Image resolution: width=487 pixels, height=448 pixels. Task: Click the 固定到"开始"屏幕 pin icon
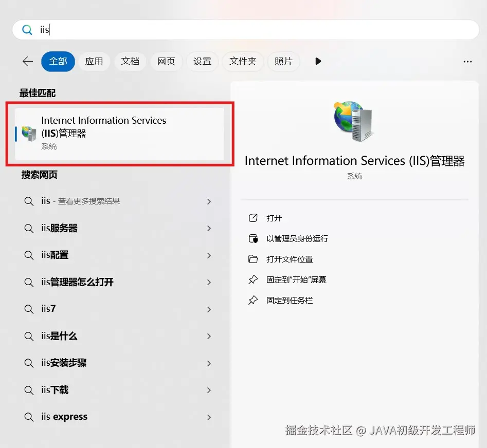point(252,279)
